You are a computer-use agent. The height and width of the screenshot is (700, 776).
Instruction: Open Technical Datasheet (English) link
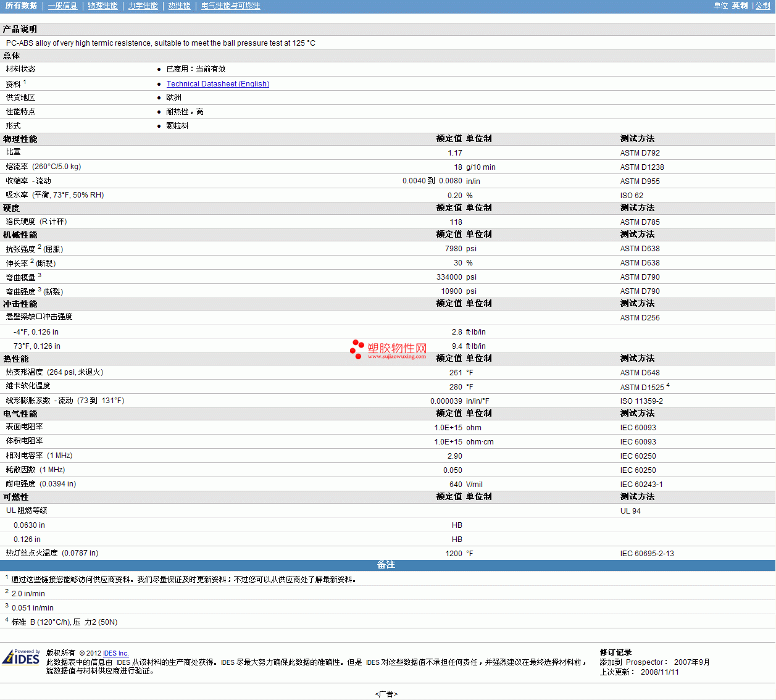218,84
